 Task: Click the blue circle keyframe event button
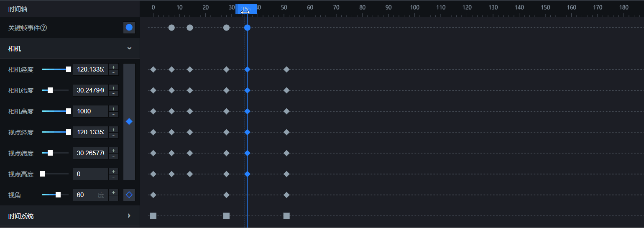(129, 28)
